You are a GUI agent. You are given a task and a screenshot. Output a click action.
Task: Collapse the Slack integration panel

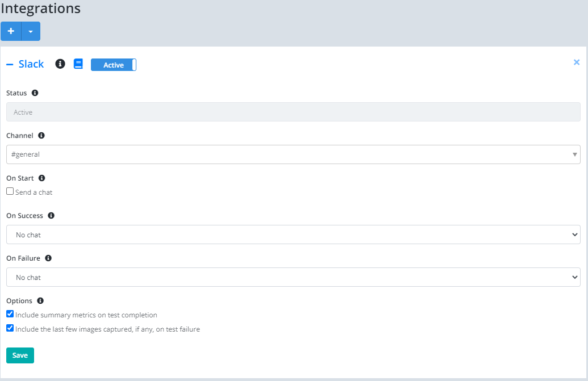tap(10, 65)
